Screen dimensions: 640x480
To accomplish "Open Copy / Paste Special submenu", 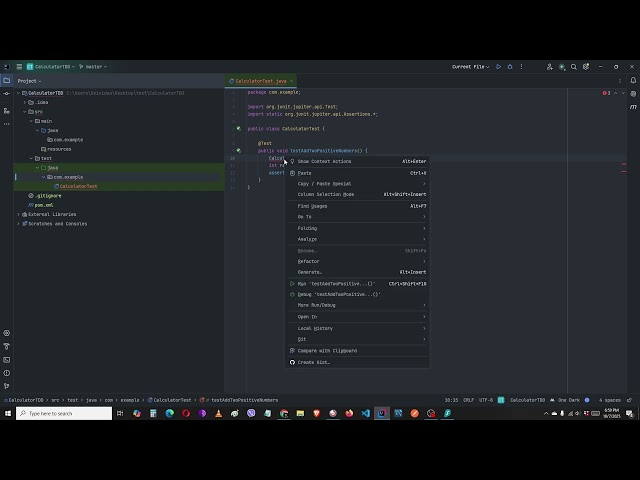I will click(x=358, y=184).
